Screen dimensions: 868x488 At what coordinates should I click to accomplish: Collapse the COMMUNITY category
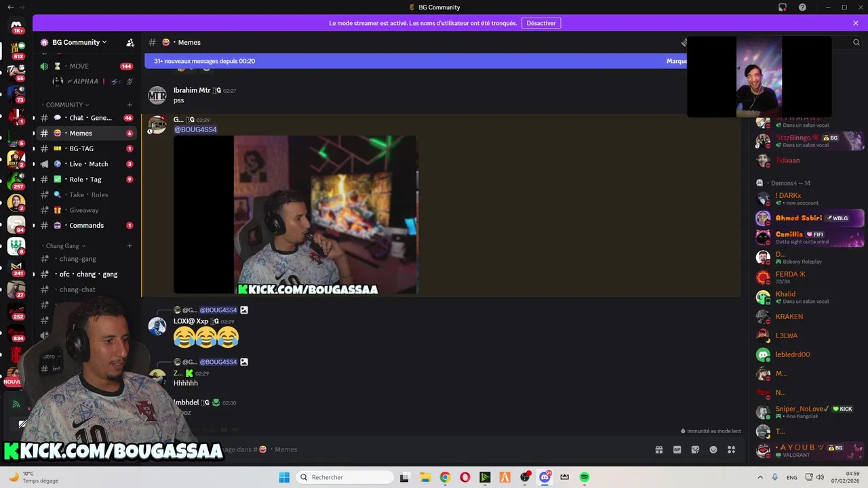click(64, 105)
